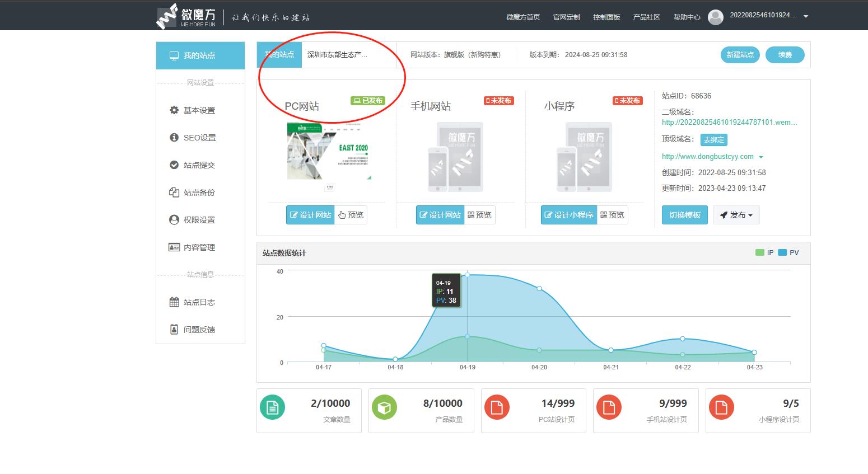
Task: Click the 未发布 badge on 手机网站
Action: (499, 101)
